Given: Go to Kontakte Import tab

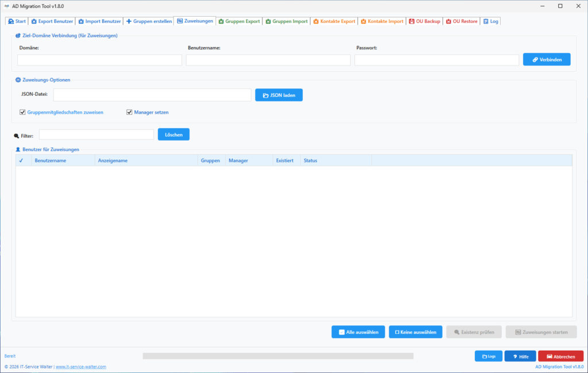Looking at the screenshot, I should [382, 21].
